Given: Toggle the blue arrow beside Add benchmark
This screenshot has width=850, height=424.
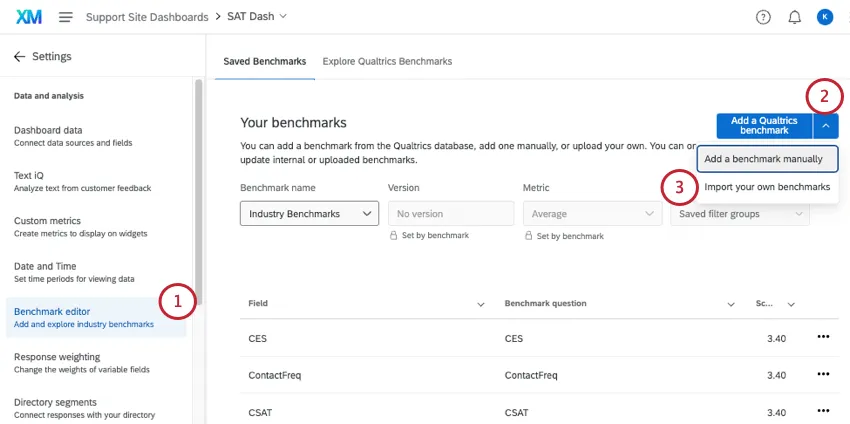Looking at the screenshot, I should click(825, 126).
